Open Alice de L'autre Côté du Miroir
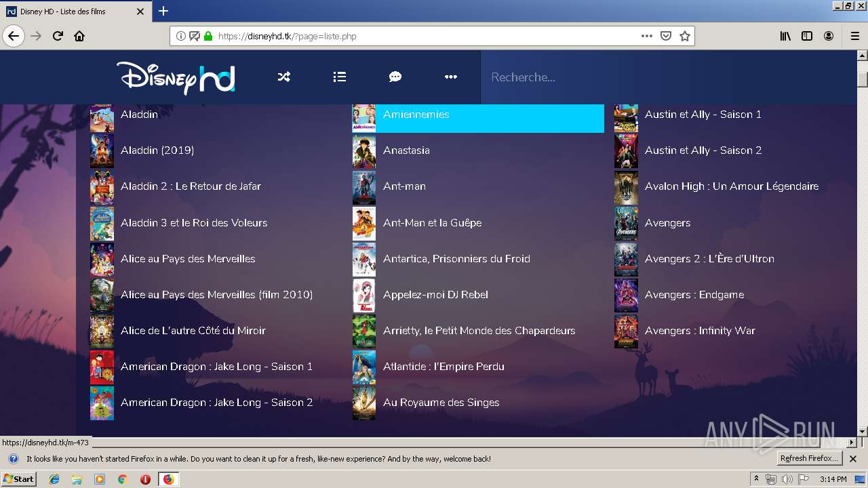Screen dimensions: 868x488 pyautogui.click(x=193, y=330)
